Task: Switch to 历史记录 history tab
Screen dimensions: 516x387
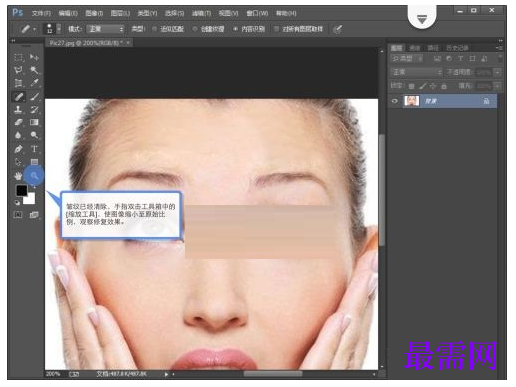Action: tap(458, 48)
